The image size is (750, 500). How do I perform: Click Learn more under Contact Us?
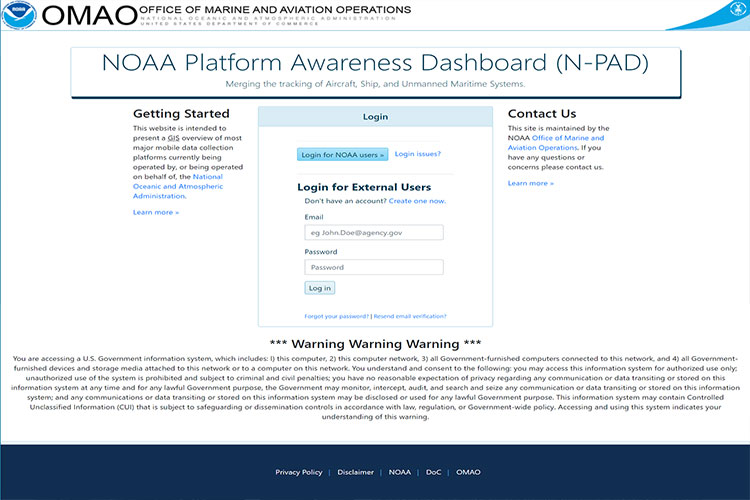tap(530, 183)
